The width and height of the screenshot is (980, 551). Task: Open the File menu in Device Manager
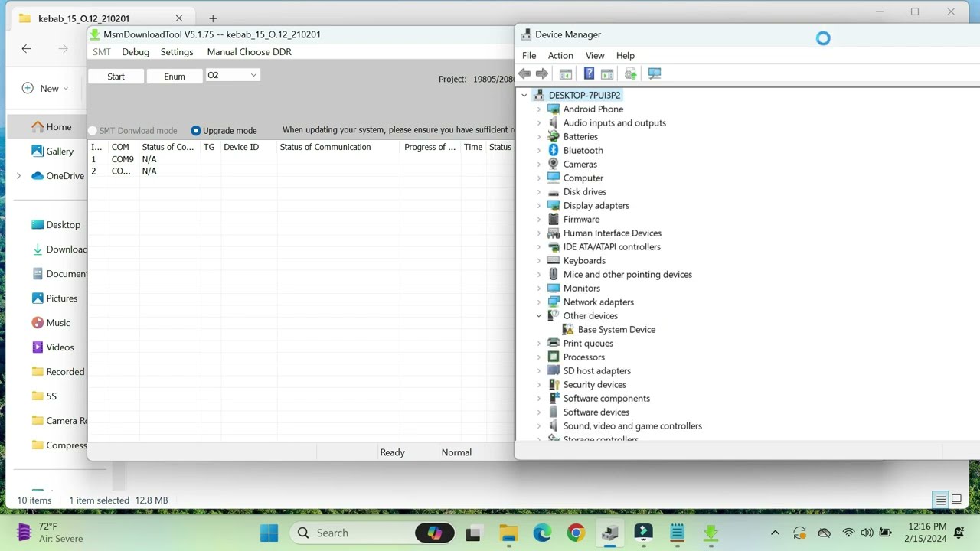pyautogui.click(x=529, y=55)
